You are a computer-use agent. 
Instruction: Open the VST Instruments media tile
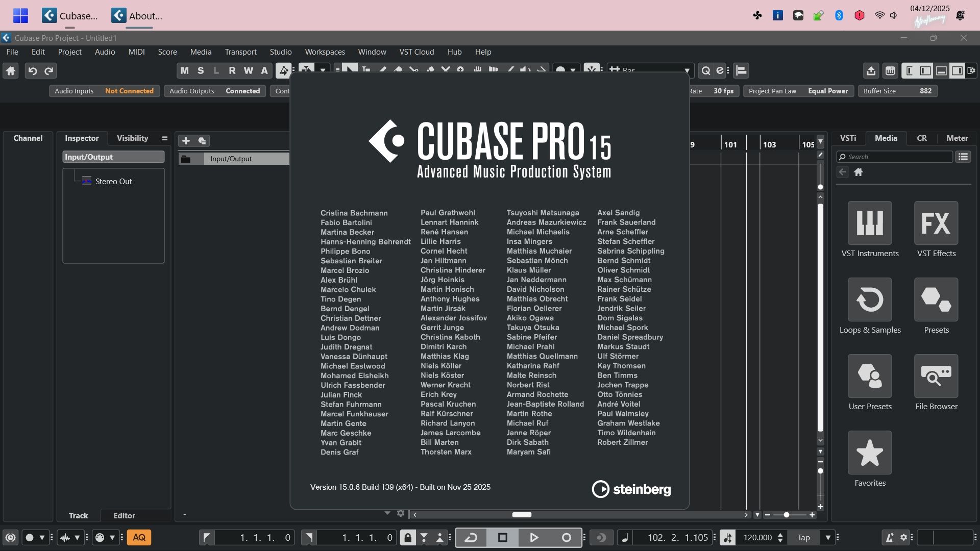click(869, 223)
